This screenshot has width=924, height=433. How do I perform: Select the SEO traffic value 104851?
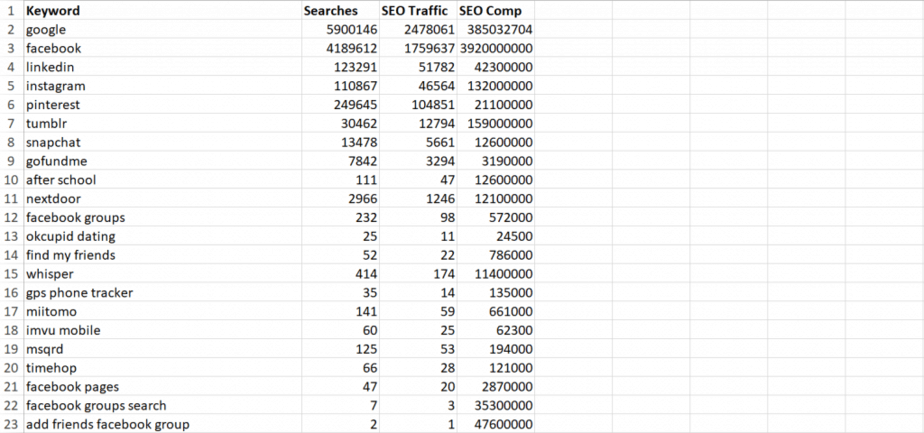418,105
